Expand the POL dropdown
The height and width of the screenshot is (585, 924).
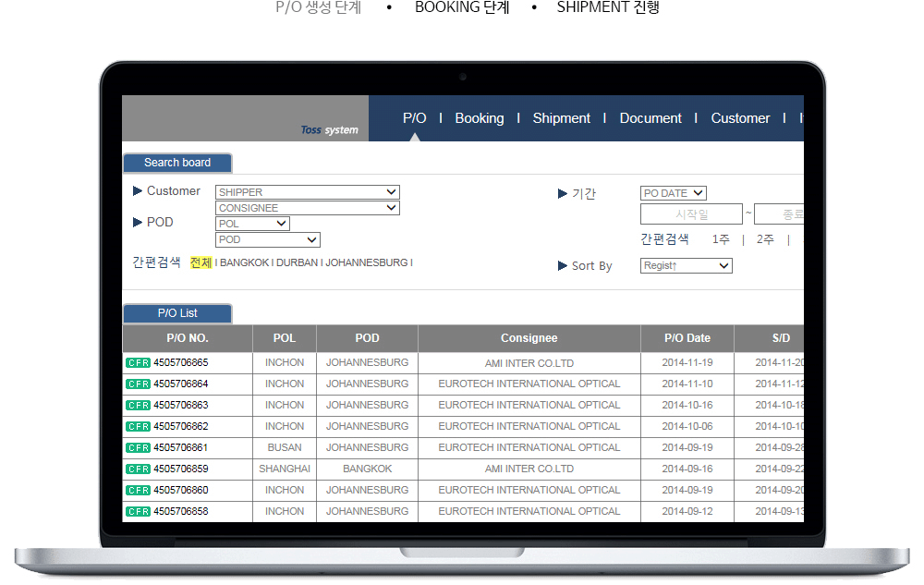pos(253,224)
